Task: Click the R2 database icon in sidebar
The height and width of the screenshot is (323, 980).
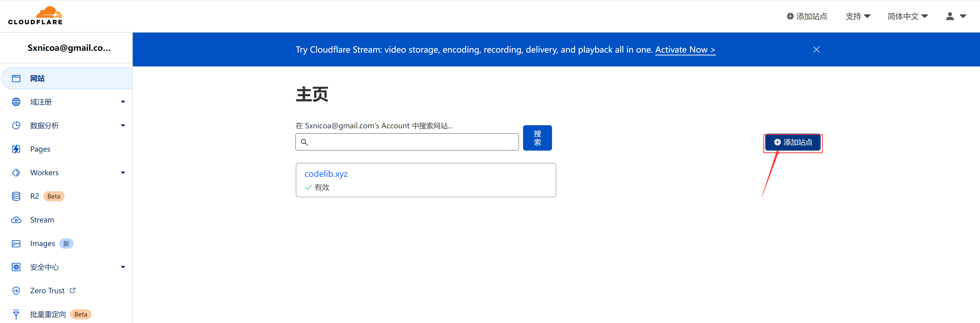Action: (x=16, y=196)
